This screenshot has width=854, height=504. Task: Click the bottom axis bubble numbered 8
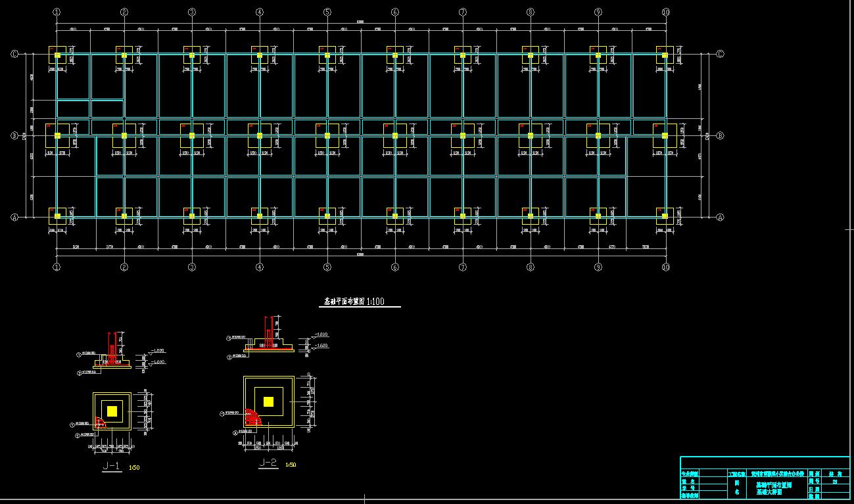click(x=531, y=267)
